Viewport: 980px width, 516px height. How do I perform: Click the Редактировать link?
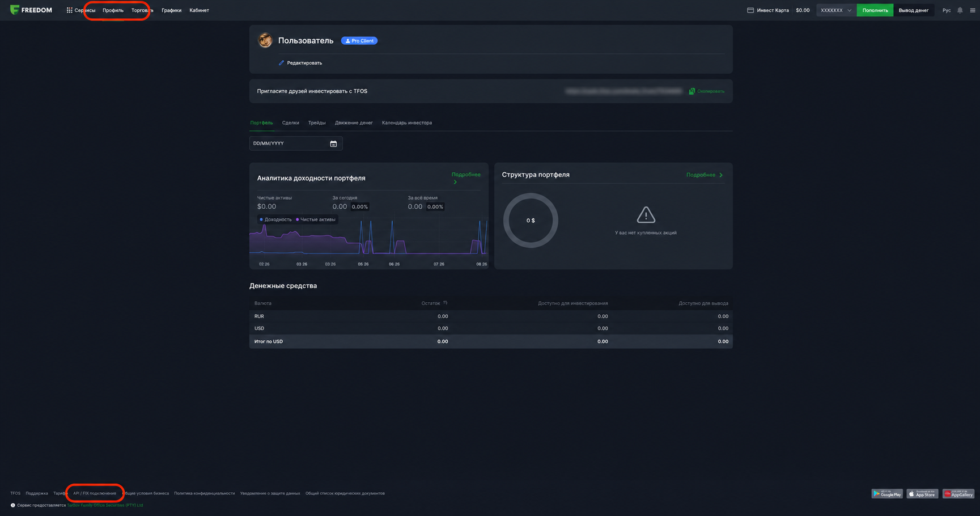[304, 63]
